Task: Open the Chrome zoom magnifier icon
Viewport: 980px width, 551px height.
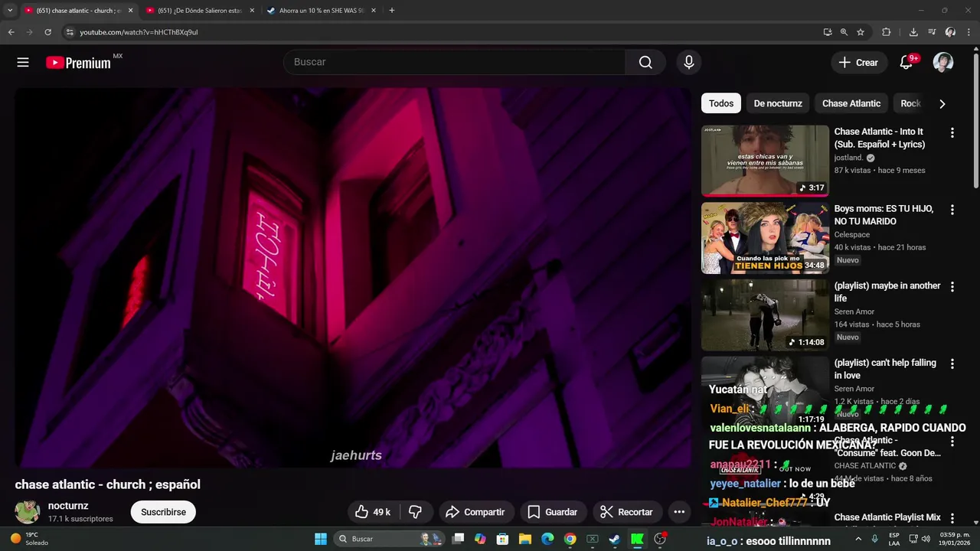Action: coord(844,32)
